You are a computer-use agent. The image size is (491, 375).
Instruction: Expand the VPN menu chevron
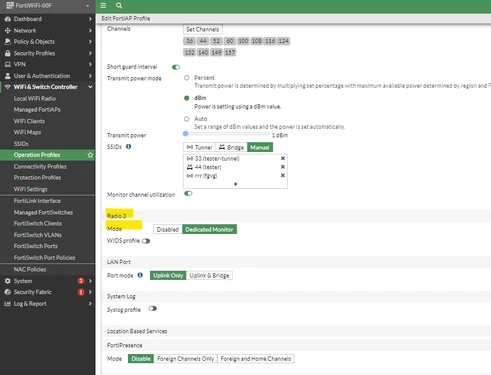[x=90, y=64]
